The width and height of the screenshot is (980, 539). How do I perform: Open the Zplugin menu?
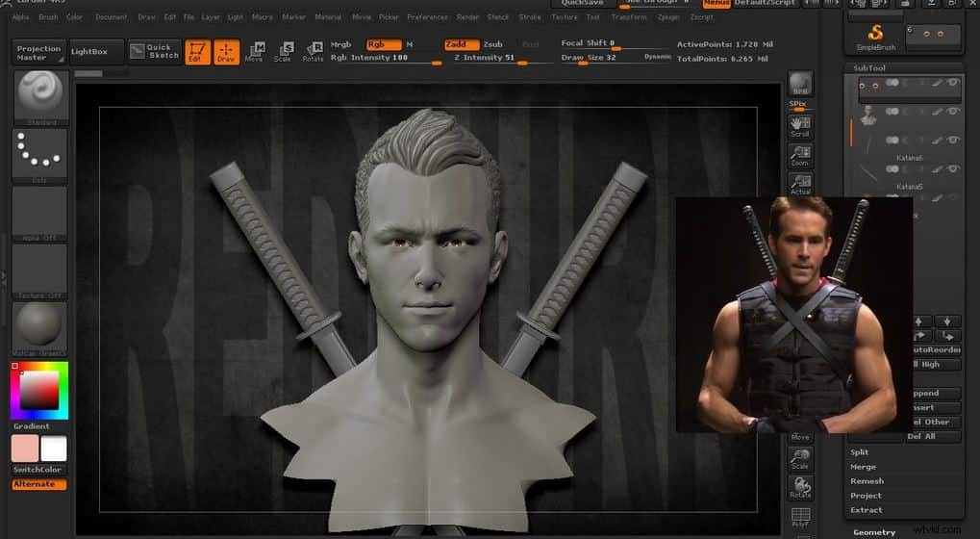coord(668,17)
